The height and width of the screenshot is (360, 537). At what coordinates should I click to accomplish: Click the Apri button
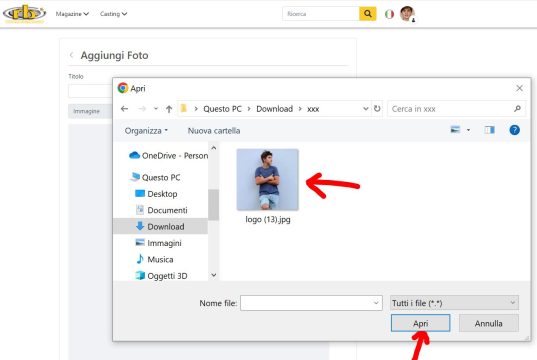pos(421,323)
